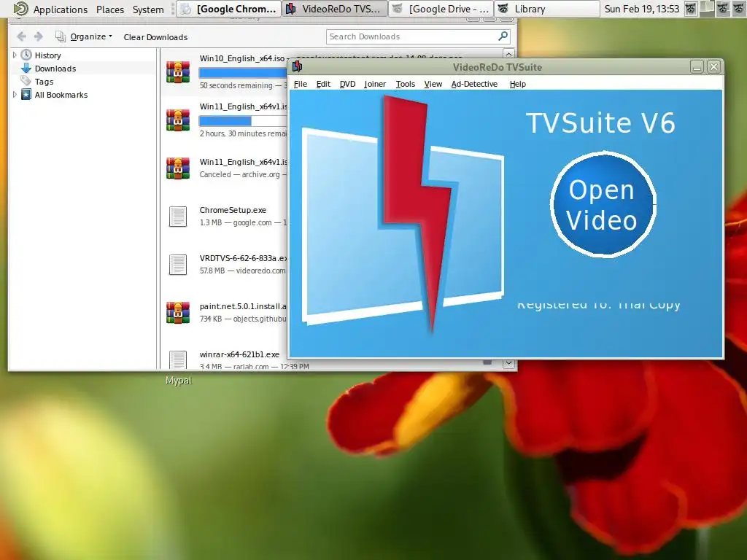Open the Help menu in VideoReDo

click(x=517, y=84)
